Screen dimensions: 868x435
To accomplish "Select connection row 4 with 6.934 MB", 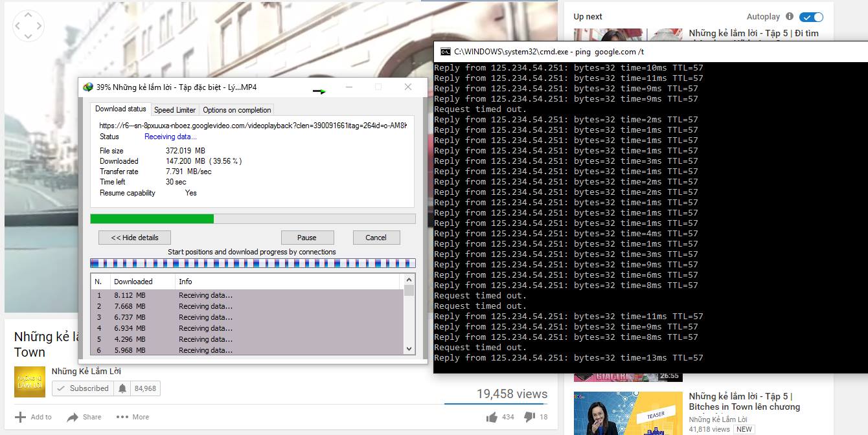I will point(247,328).
